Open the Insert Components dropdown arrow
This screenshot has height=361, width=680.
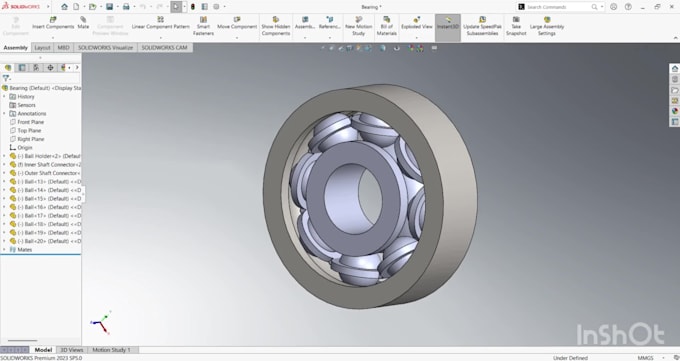click(x=53, y=38)
